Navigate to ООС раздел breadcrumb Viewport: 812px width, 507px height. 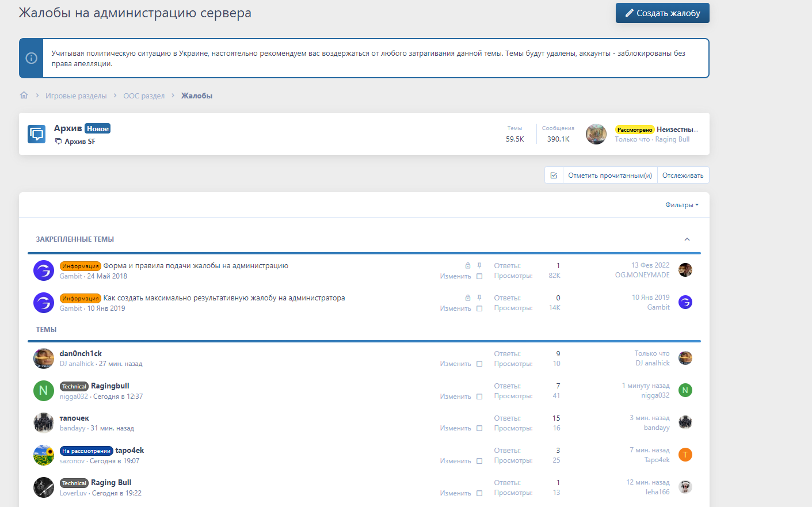[144, 96]
